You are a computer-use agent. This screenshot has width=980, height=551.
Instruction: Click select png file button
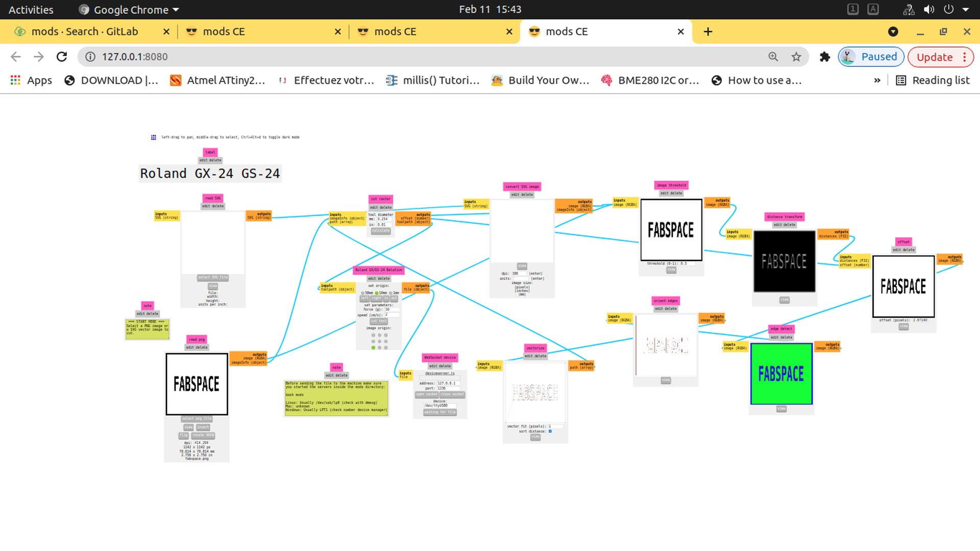[197, 419]
